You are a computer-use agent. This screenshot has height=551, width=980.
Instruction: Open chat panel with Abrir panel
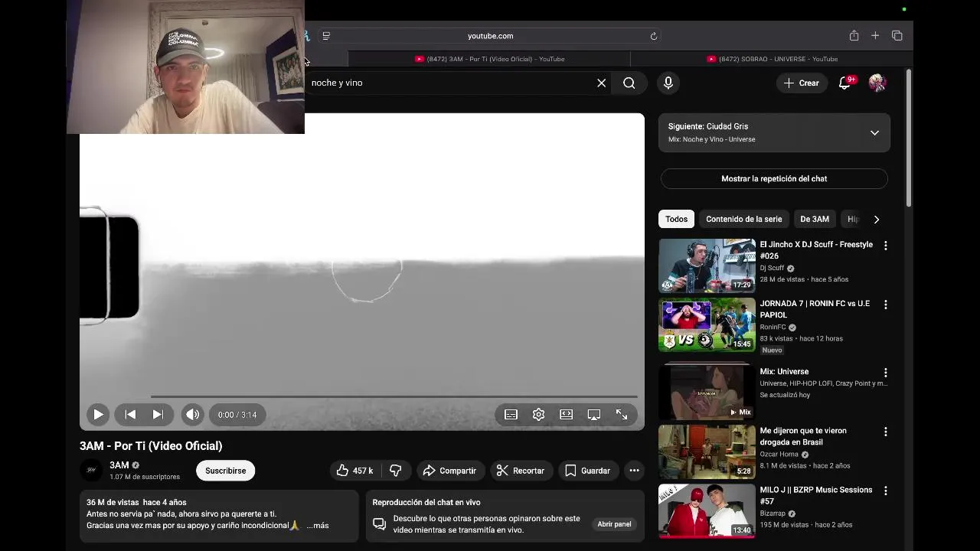click(614, 524)
